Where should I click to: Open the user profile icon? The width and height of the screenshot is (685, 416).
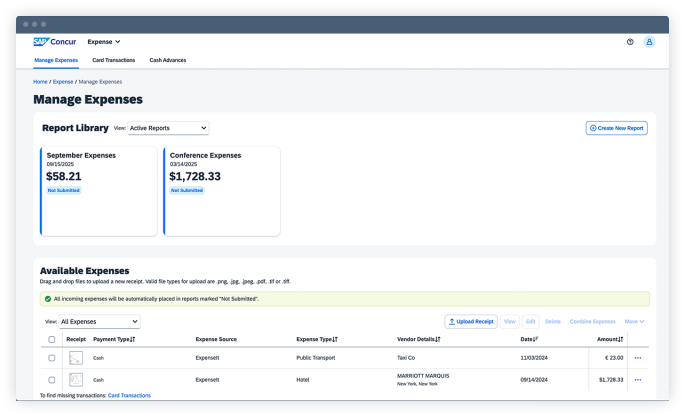[649, 42]
